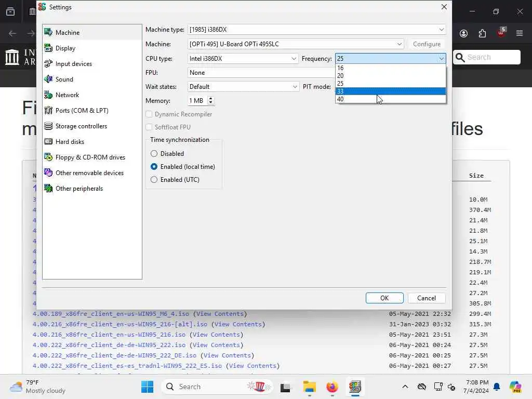Open the Firefox hamburger menu
Screen dimensions: 532x399
point(520,33)
